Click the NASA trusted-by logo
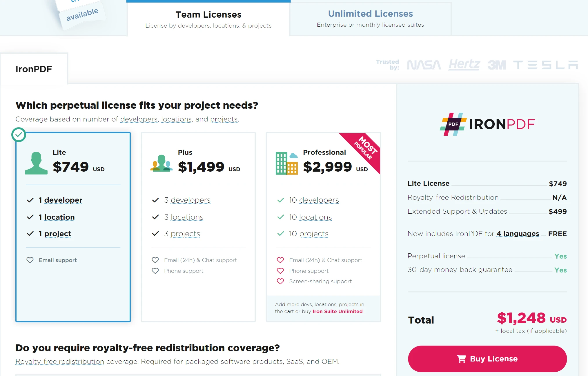588x376 pixels. [423, 66]
